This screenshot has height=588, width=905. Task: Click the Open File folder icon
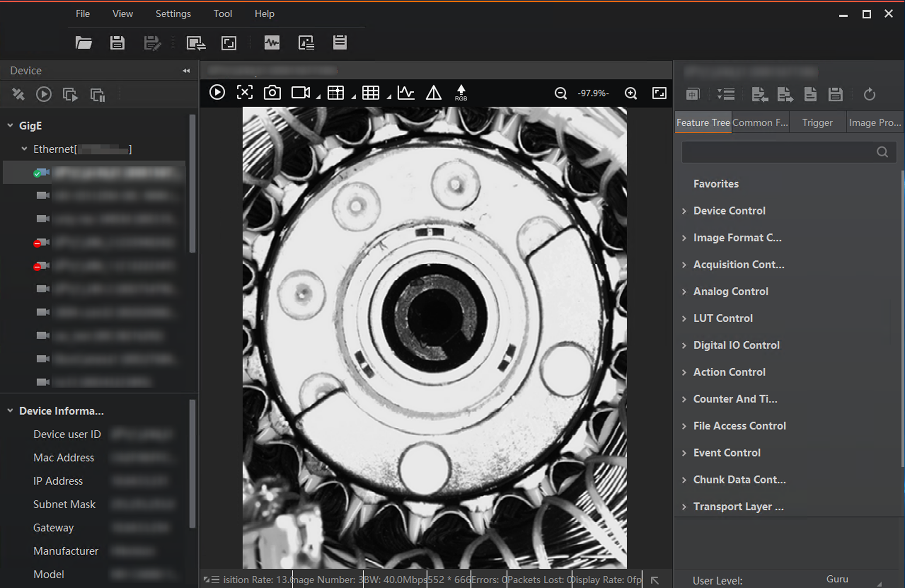(83, 43)
